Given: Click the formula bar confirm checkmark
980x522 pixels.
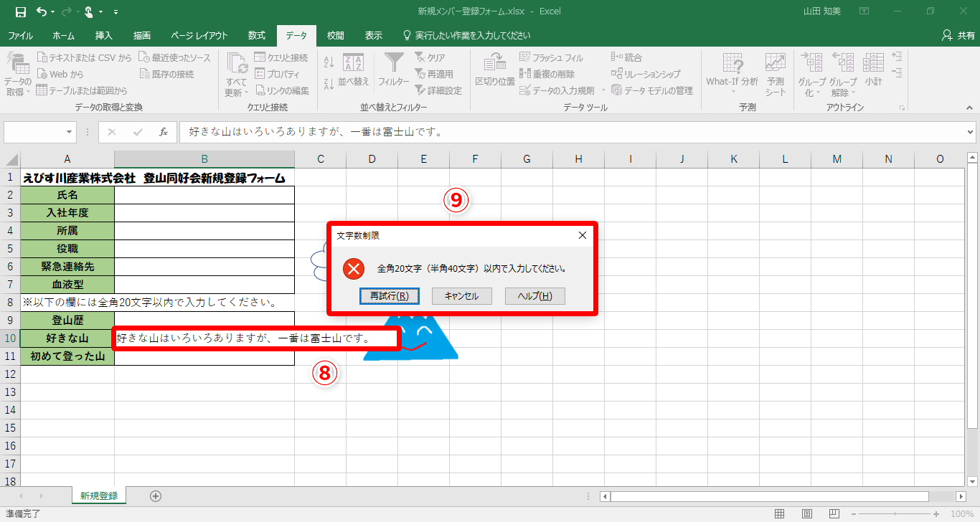Looking at the screenshot, I should click(138, 132).
